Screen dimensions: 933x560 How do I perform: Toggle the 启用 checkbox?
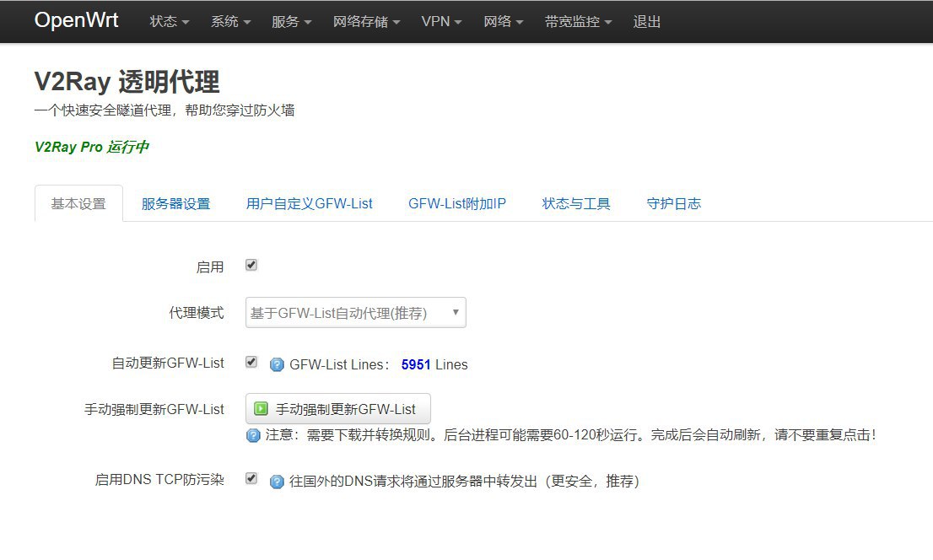[251, 265]
